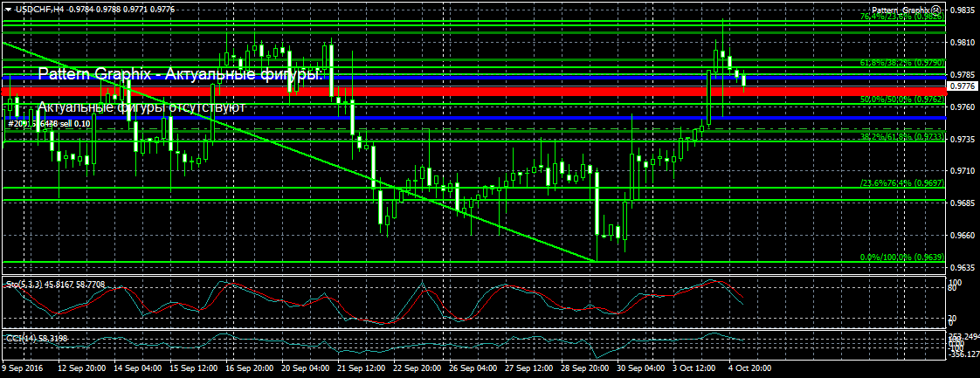Click the -356.127 CCI scale value
Viewport: 980px width, 378px height.
(x=964, y=353)
